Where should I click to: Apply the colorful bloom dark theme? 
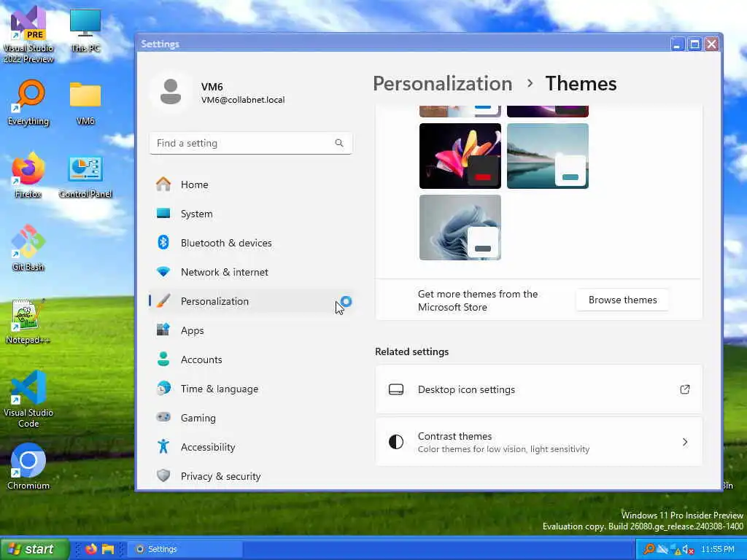pyautogui.click(x=460, y=156)
